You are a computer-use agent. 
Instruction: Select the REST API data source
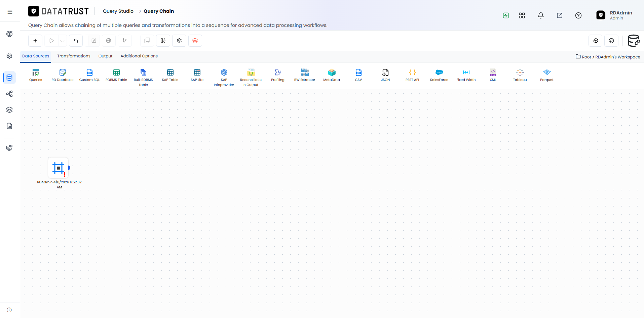tap(412, 75)
